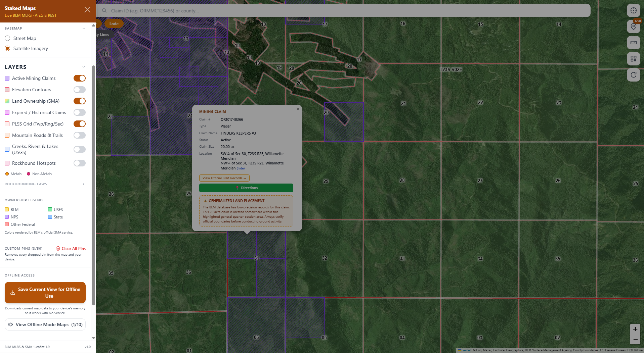The height and width of the screenshot is (353, 644).
Task: Click claim name FINDERS KEEPERS #3
Action: click(238, 133)
